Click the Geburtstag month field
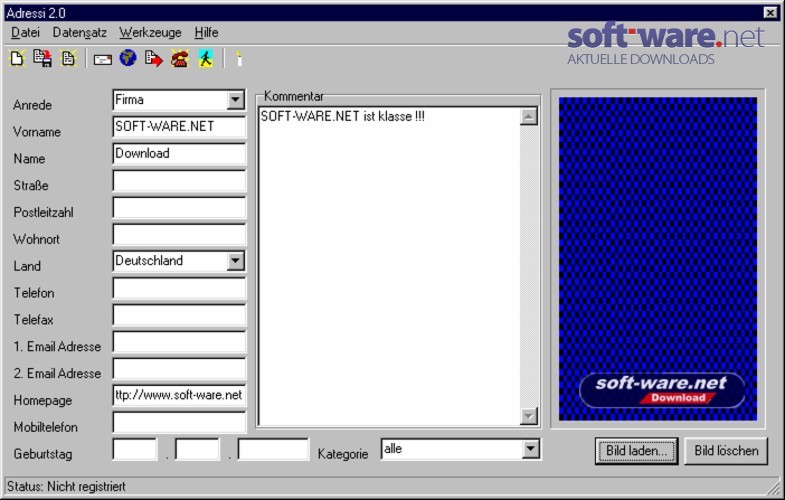Image resolution: width=785 pixels, height=500 pixels. [197, 449]
